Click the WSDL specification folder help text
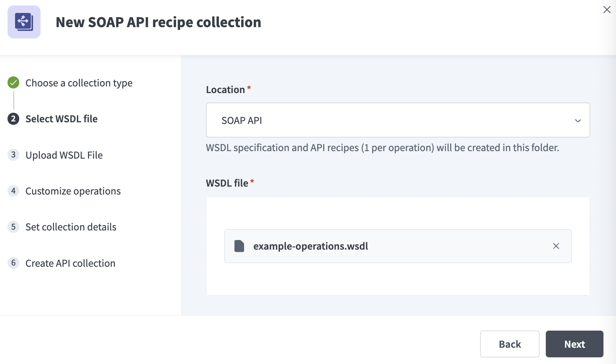This screenshot has width=616, height=364. (382, 147)
